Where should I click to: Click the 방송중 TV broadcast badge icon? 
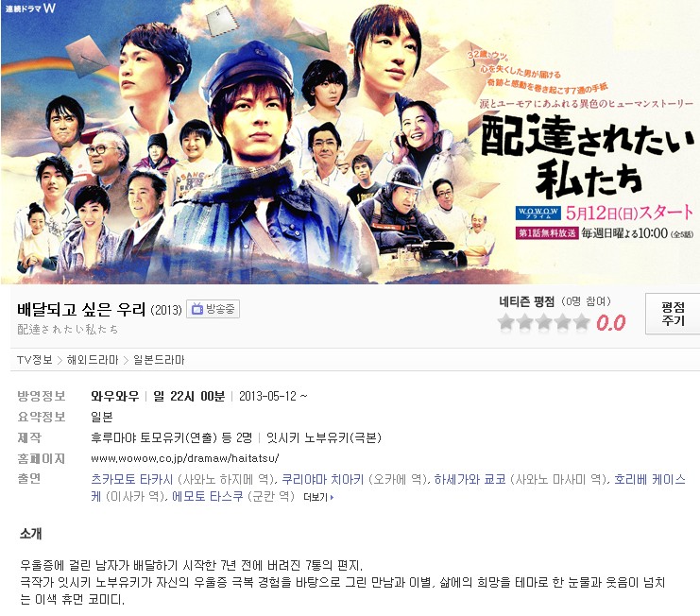[x=213, y=309]
